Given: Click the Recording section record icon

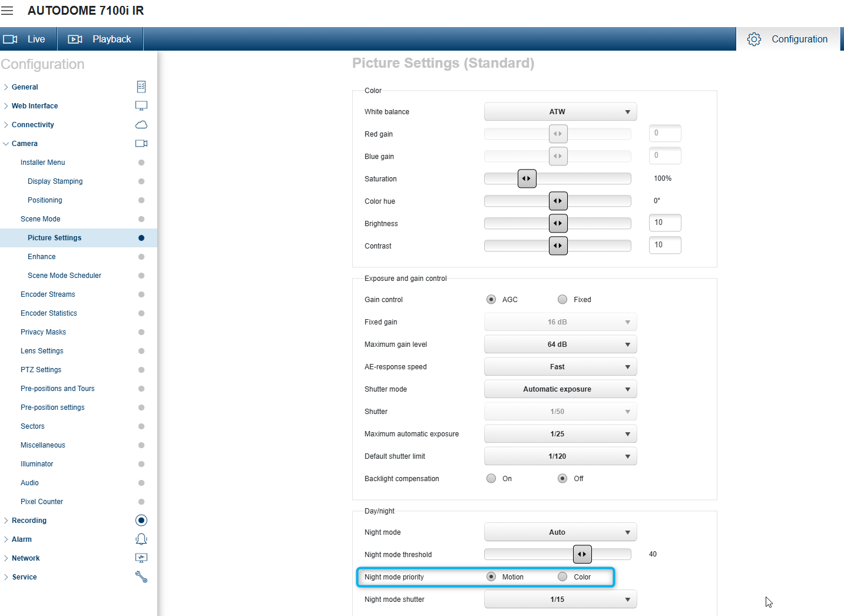Looking at the screenshot, I should (141, 521).
